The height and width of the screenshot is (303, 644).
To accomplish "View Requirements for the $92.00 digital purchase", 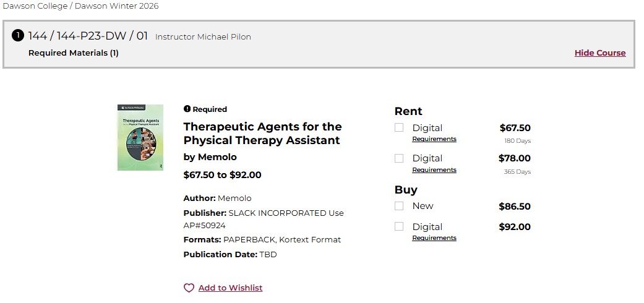I will pos(434,238).
